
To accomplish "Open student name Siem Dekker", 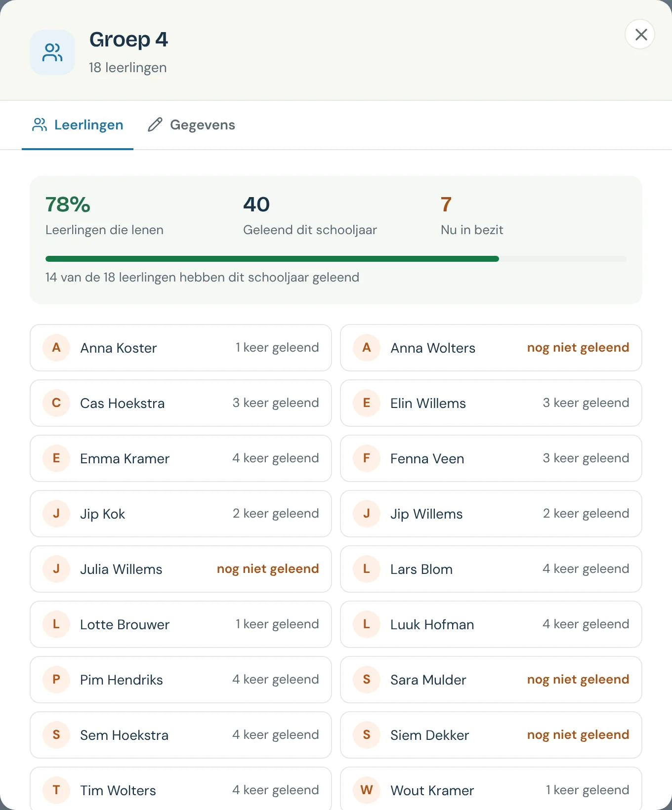I will tap(430, 735).
